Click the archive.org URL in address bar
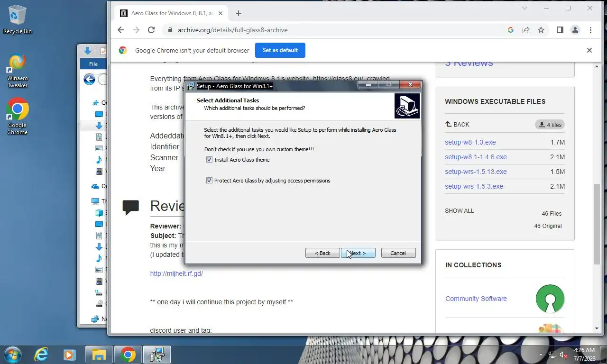This screenshot has height=364, width=607. point(233,30)
